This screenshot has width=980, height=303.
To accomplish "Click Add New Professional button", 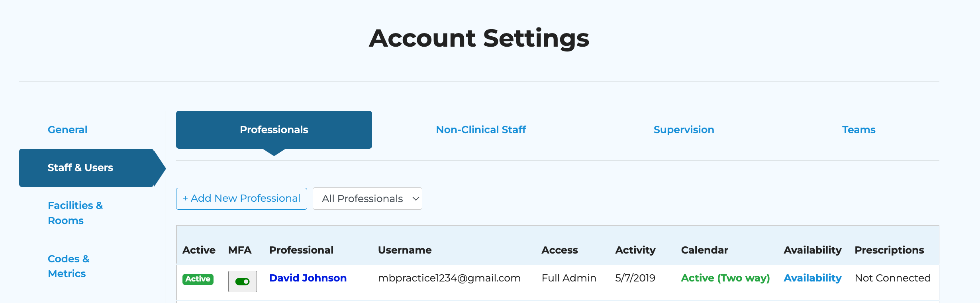I will point(241,199).
